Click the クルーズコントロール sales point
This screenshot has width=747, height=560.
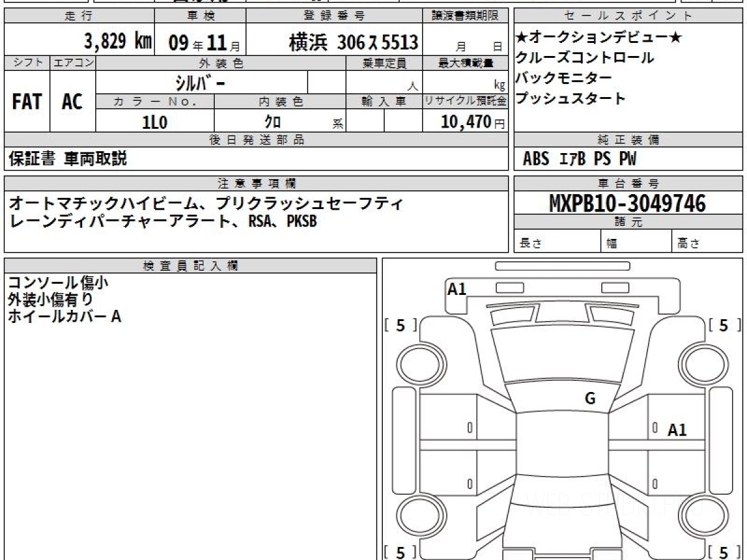coord(585,58)
